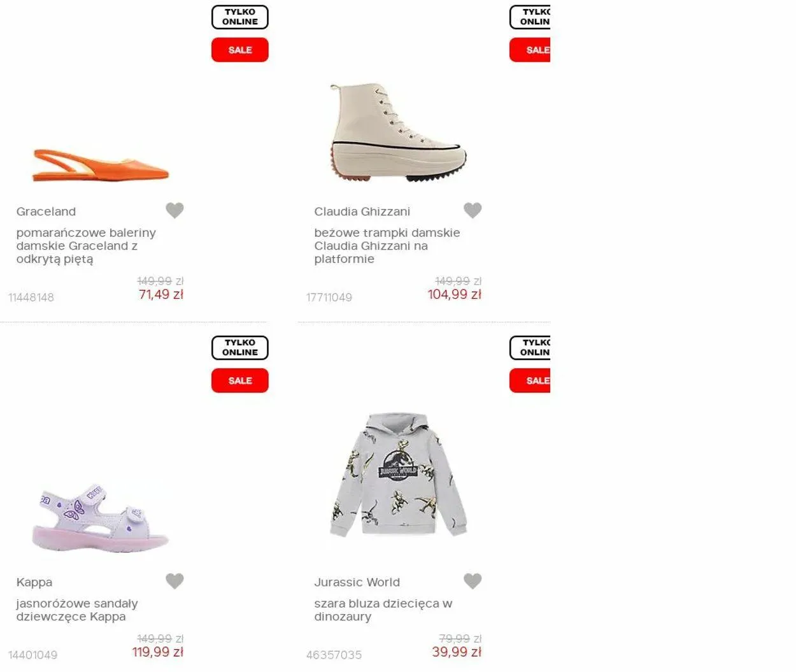Click the 39,99 zł hoodie price

click(457, 652)
